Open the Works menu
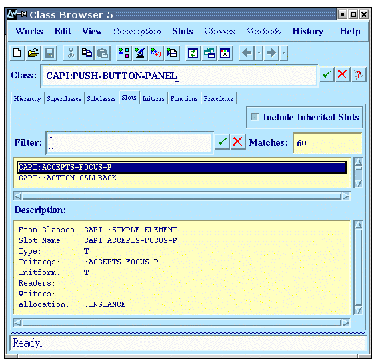The image size is (379, 361). 29,31
